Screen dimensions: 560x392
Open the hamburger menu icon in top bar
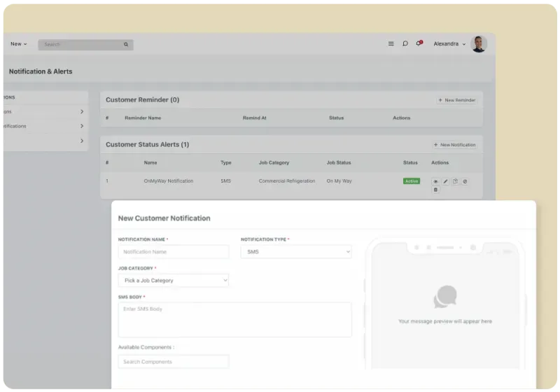coord(391,44)
